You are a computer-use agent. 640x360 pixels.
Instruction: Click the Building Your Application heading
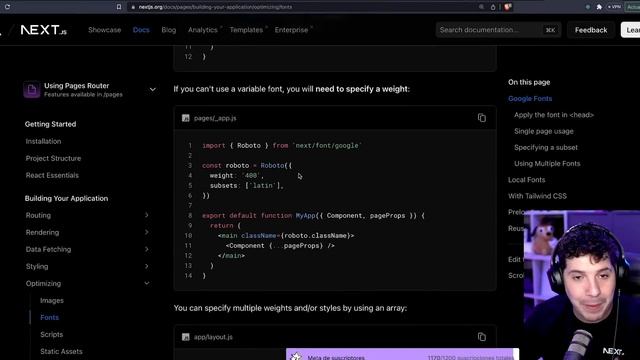66,198
